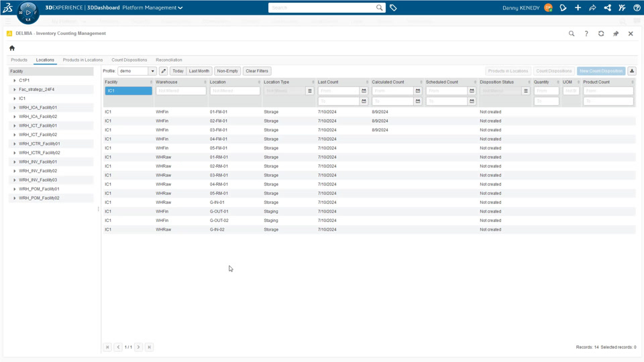Switch to the Reconciliation tab
644x362 pixels.
pos(169,60)
